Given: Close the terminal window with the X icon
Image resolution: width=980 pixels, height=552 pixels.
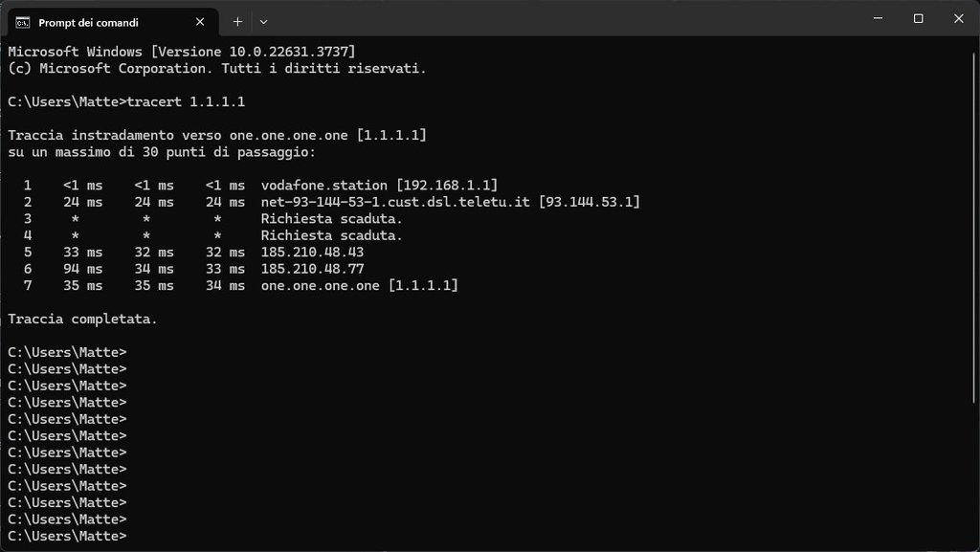Looking at the screenshot, I should click(959, 18).
